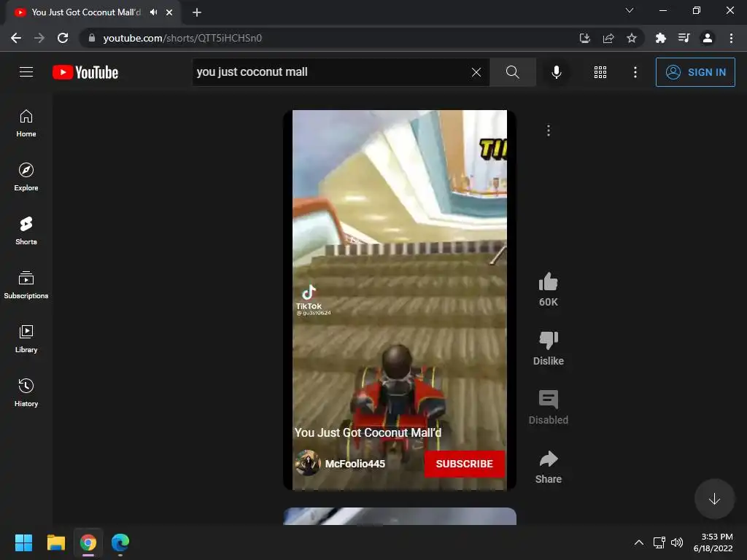Open Chrome tab search chevron
747x560 pixels.
pos(630,10)
